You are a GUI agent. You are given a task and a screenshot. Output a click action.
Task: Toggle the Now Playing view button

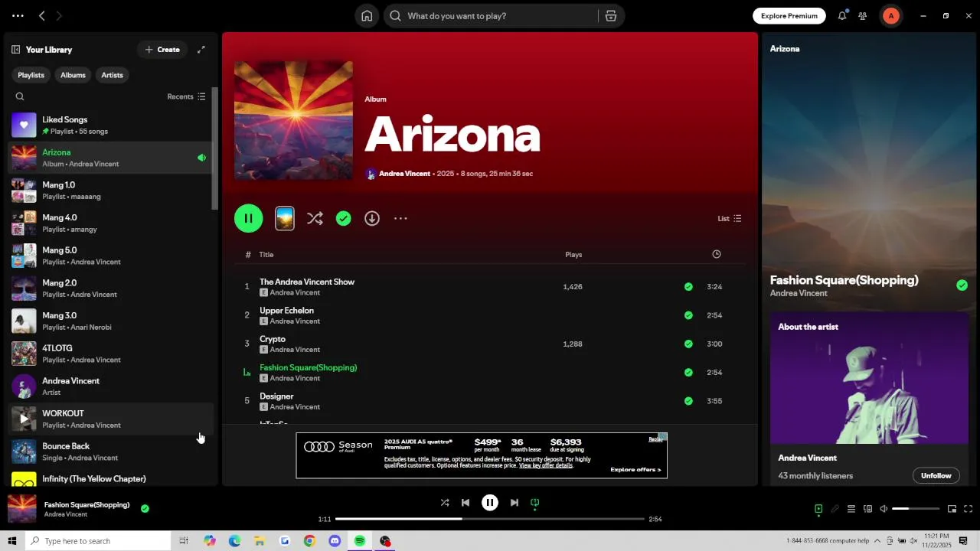(x=818, y=509)
